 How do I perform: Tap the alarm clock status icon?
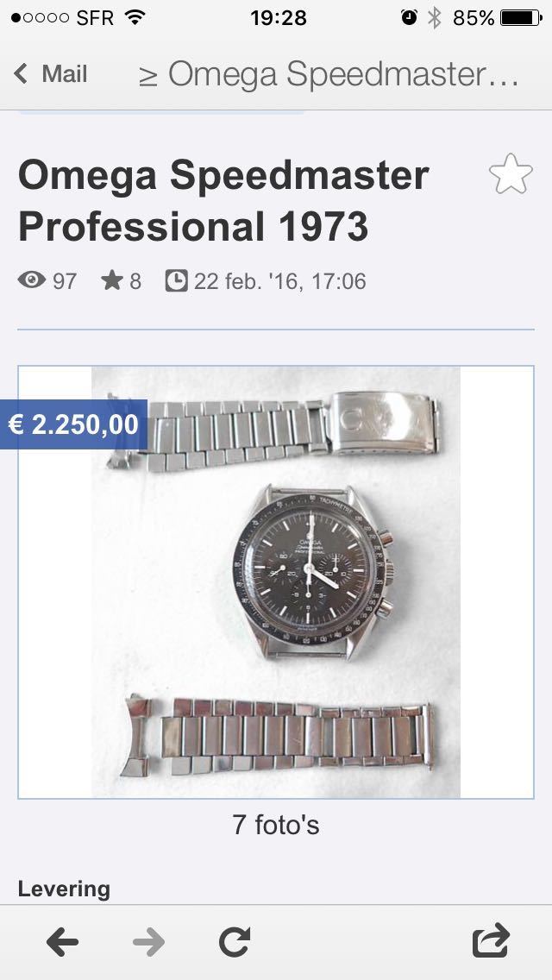tap(409, 17)
